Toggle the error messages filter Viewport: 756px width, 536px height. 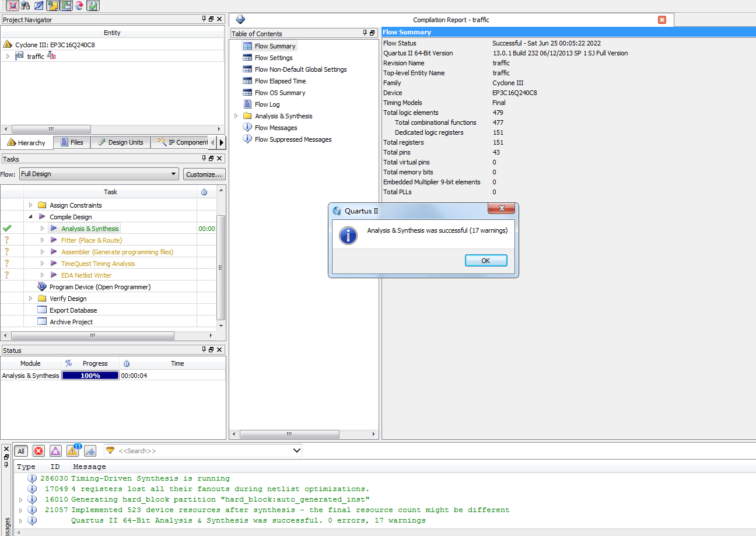[38, 451]
